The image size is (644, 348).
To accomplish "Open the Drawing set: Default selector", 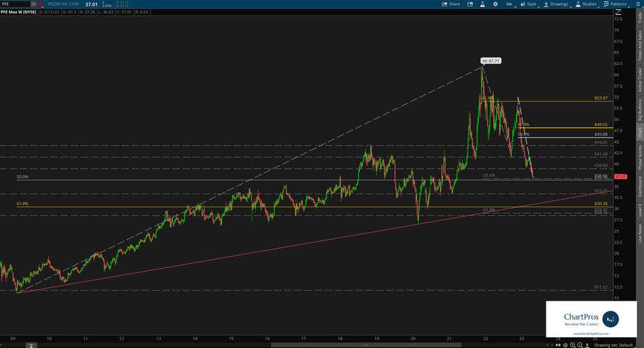I will pyautogui.click(x=614, y=345).
